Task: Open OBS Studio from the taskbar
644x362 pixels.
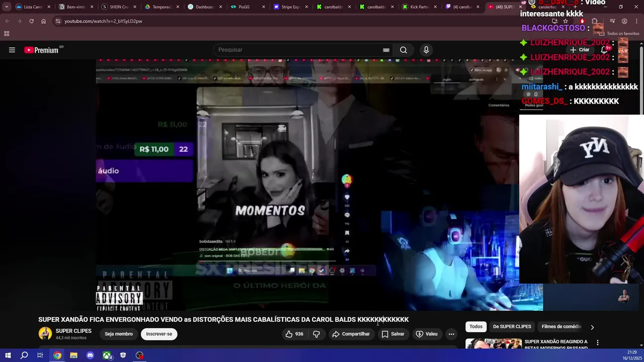Action: pyautogui.click(x=139, y=355)
